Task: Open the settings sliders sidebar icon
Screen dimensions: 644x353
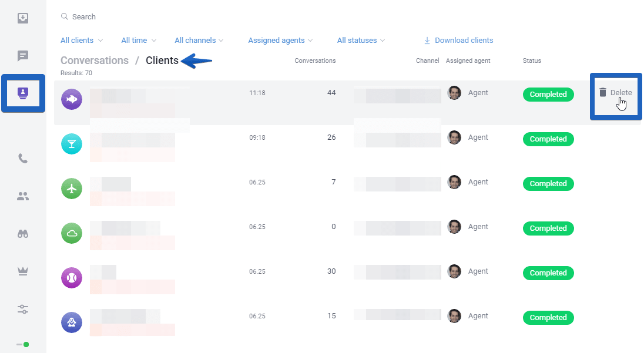Action: click(23, 309)
